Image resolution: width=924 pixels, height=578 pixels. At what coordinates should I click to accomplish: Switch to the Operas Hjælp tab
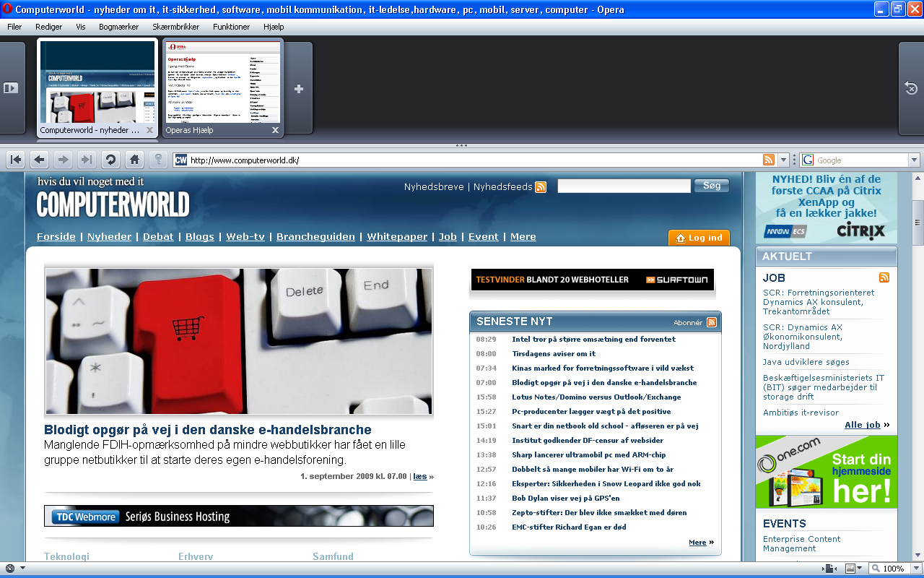[x=224, y=88]
